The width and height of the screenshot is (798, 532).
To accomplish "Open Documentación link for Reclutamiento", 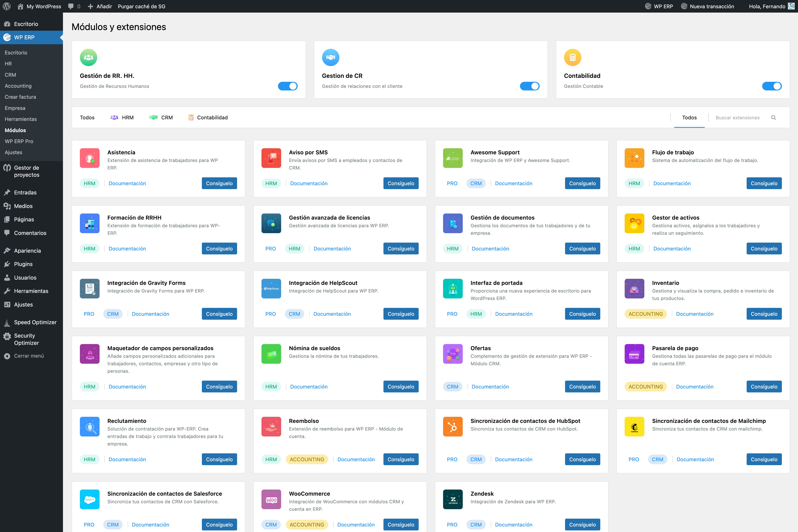I will [127, 459].
